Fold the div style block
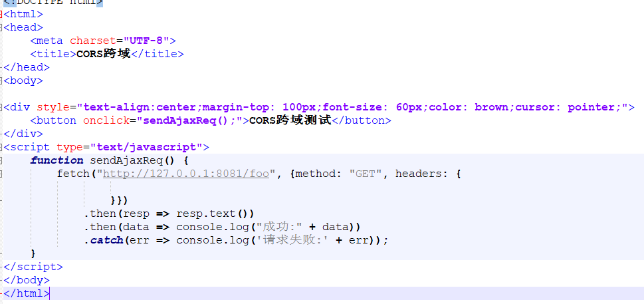Viewport: 644px width, 304px height. click(x=1, y=107)
